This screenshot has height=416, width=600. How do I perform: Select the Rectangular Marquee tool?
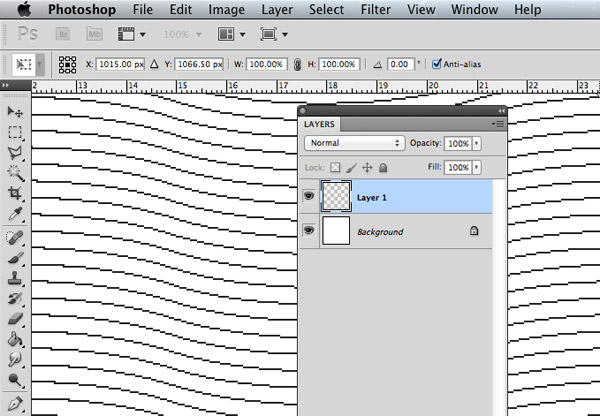pyautogui.click(x=15, y=131)
